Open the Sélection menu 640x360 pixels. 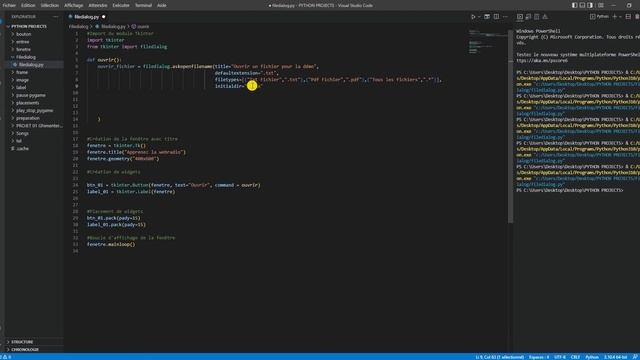[x=50, y=5]
